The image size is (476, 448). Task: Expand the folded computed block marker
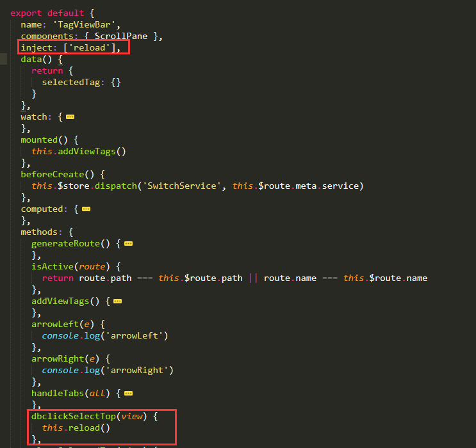(x=86, y=209)
